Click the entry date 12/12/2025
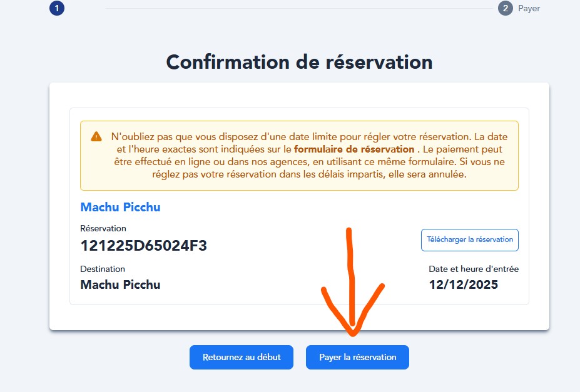Viewport: 580px width, 392px height. pyautogui.click(x=464, y=284)
